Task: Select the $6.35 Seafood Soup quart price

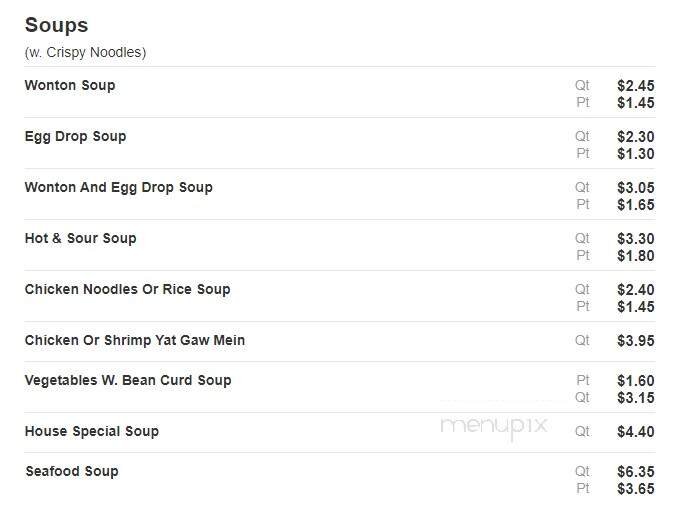Action: (x=636, y=472)
